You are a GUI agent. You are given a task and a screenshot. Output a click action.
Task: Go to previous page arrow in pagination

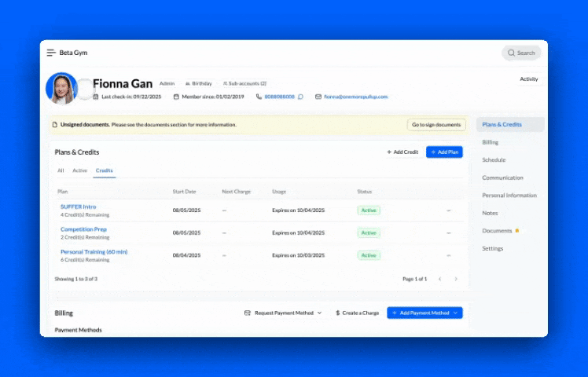click(x=440, y=279)
